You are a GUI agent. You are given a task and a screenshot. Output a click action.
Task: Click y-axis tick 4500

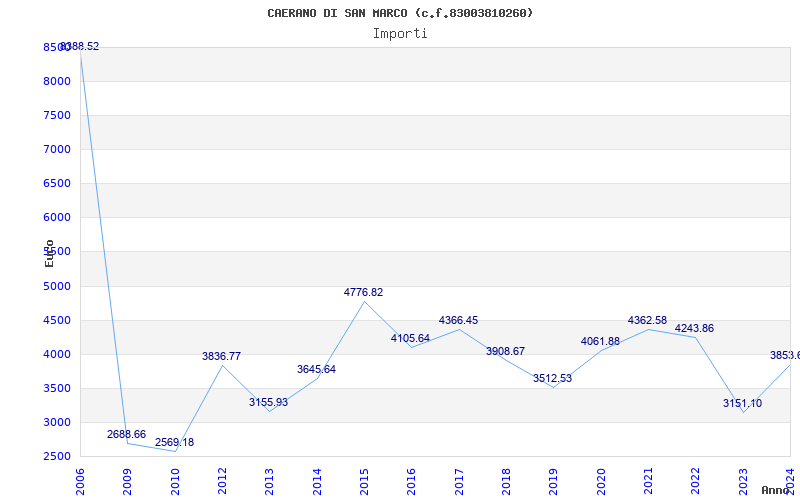pos(57,320)
